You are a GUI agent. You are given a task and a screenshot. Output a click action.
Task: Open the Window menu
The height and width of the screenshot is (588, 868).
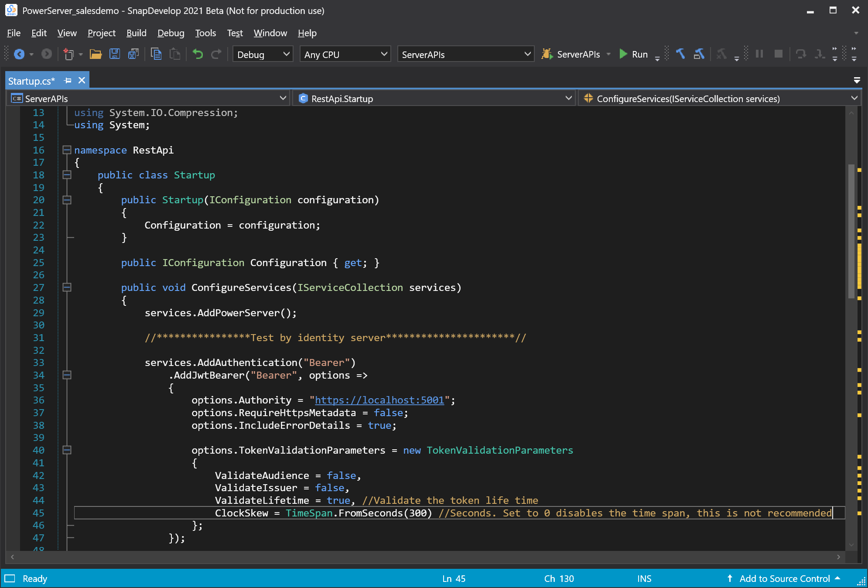tap(270, 33)
